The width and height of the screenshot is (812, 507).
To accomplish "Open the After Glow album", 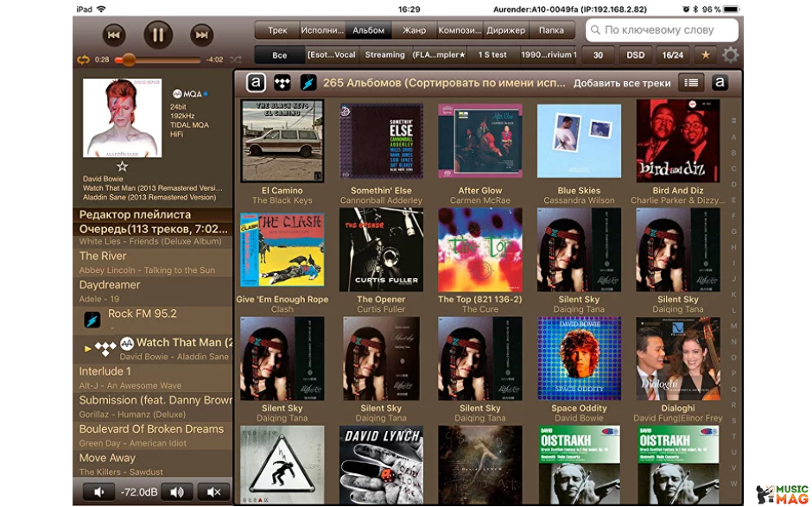I will 480,142.
